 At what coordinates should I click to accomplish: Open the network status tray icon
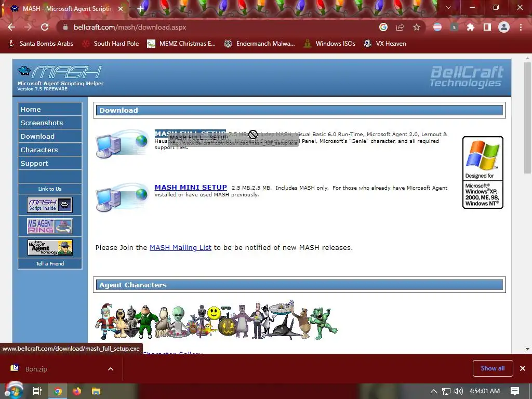[446, 391]
